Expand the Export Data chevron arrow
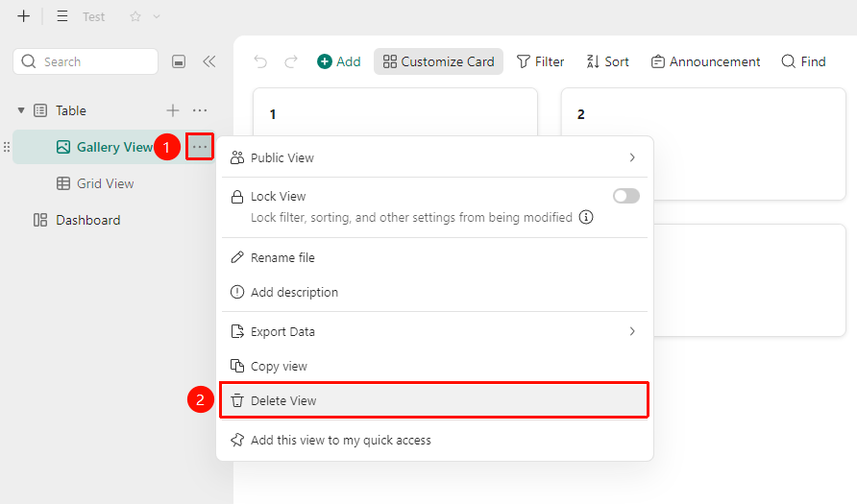 click(632, 331)
